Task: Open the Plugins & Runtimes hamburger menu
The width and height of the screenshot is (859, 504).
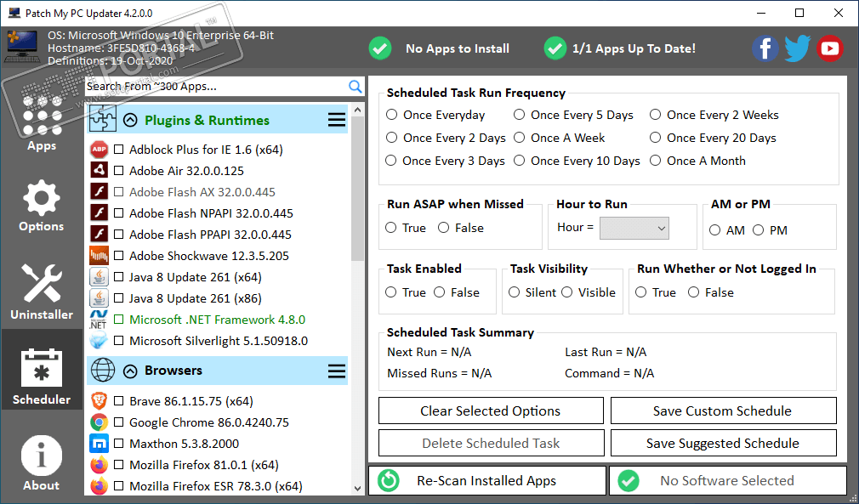Action: 336,121
